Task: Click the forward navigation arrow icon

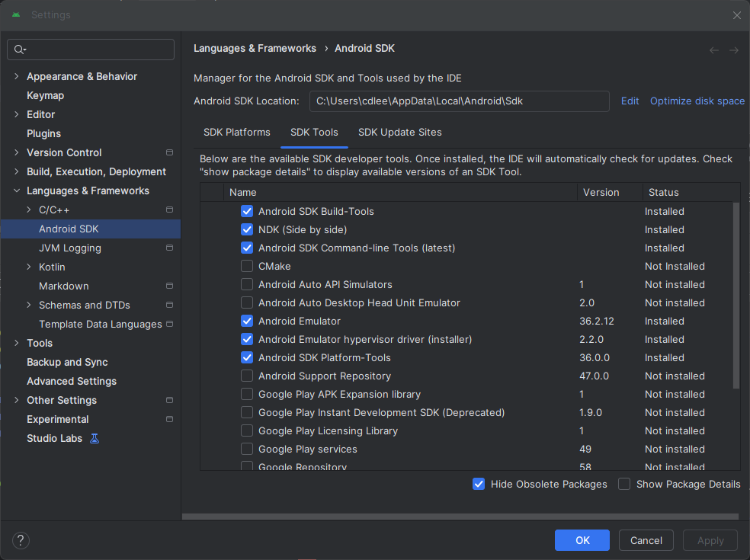Action: point(734,50)
